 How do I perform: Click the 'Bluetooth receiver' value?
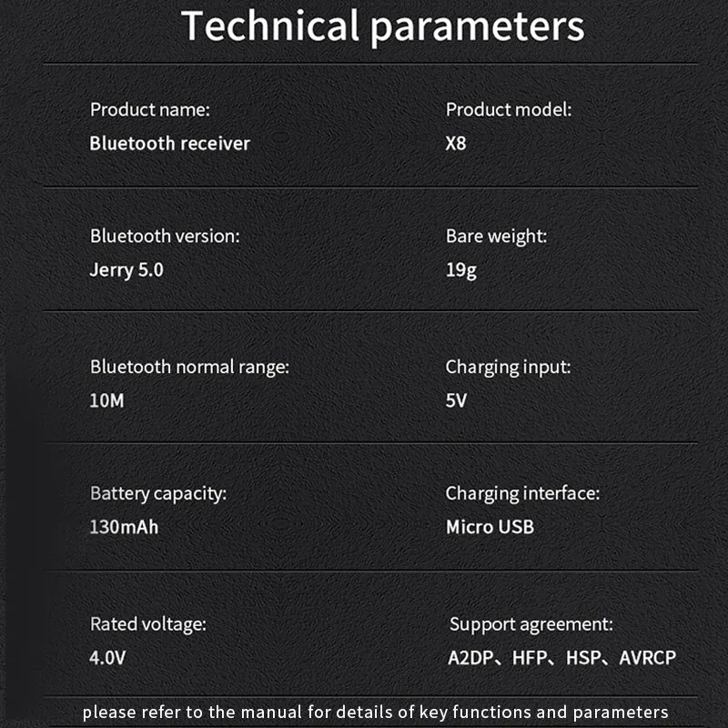coord(169,144)
